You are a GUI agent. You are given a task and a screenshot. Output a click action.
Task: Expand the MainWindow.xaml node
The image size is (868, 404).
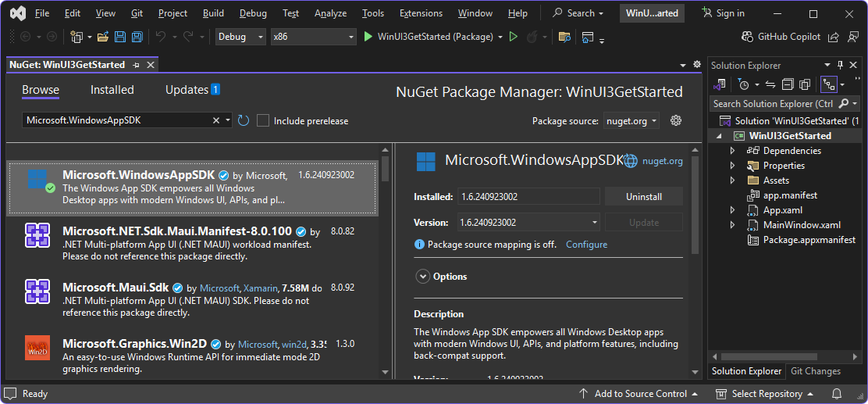coord(732,226)
